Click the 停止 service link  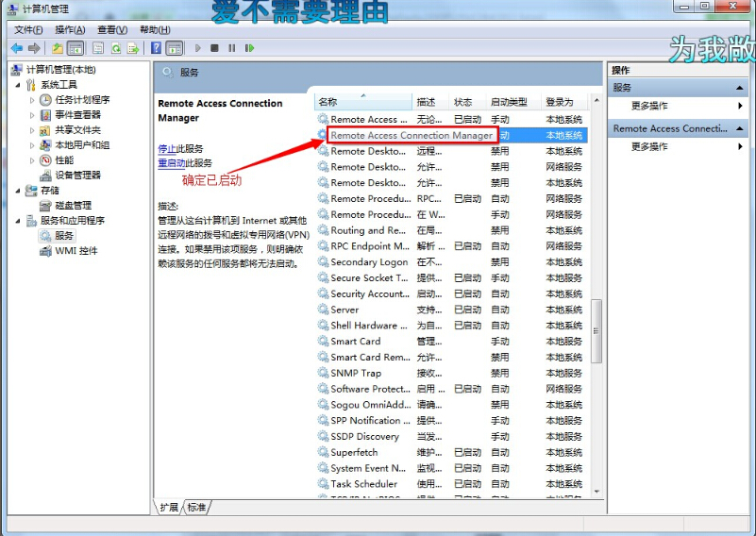coord(166,149)
